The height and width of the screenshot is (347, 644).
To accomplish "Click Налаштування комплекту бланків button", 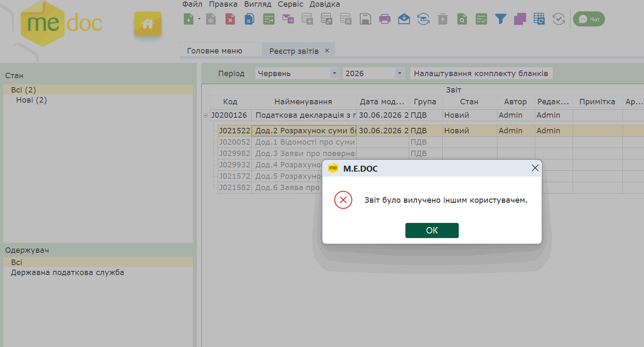I will pos(481,73).
